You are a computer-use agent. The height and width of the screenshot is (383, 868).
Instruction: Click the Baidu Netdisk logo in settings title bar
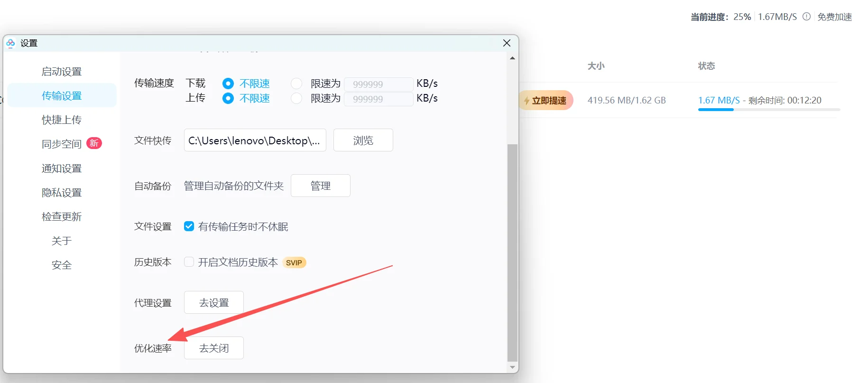[x=10, y=43]
